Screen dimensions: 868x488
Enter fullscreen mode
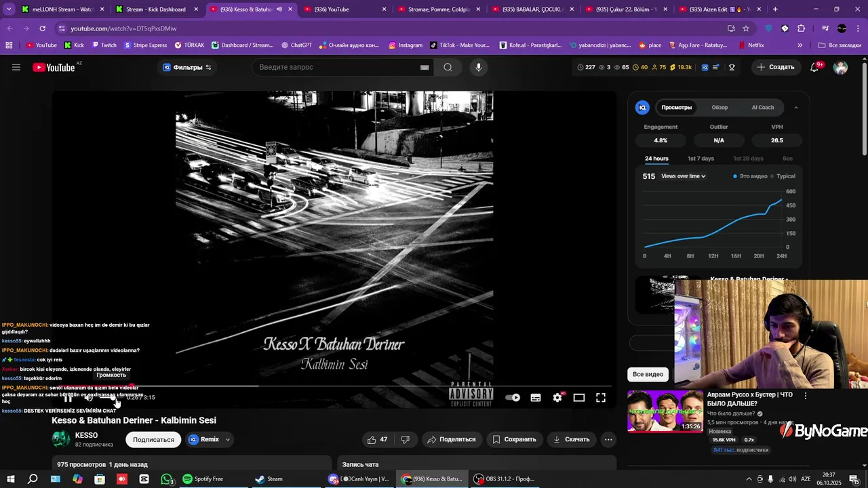pos(601,398)
